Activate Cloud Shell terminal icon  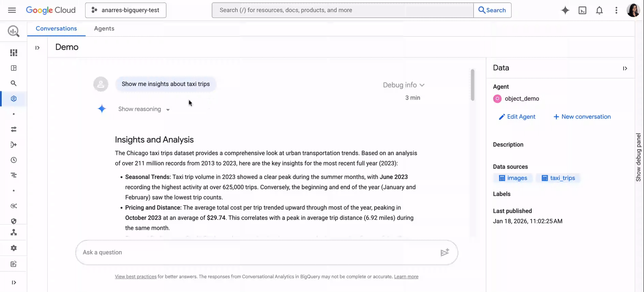click(x=582, y=10)
